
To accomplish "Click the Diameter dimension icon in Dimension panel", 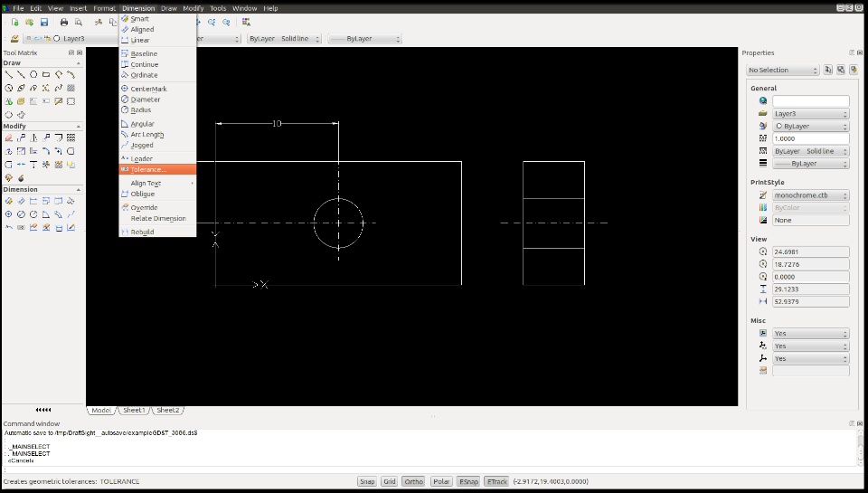I will (21, 214).
